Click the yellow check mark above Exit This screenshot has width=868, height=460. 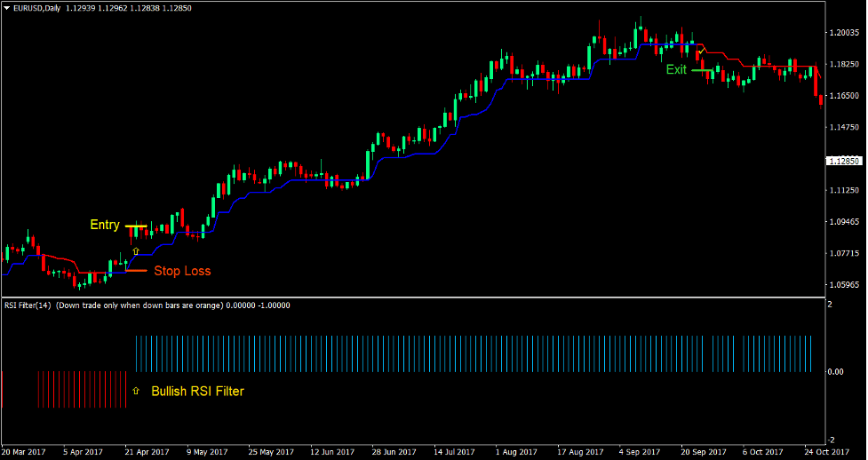[x=701, y=51]
